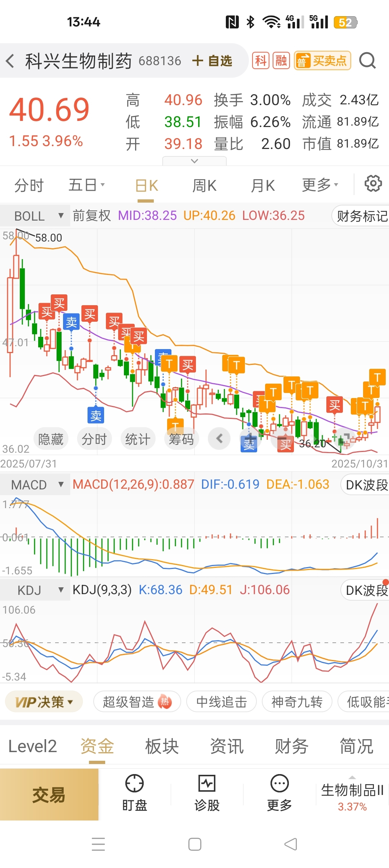The width and height of the screenshot is (389, 868).
Task: Open the Level2 tab
Action: pyautogui.click(x=32, y=746)
